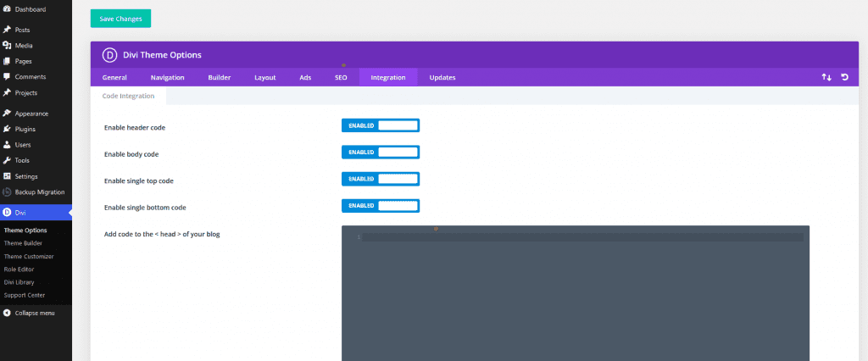The image size is (868, 361).
Task: Open the Projects menu label
Action: pyautogui.click(x=26, y=92)
